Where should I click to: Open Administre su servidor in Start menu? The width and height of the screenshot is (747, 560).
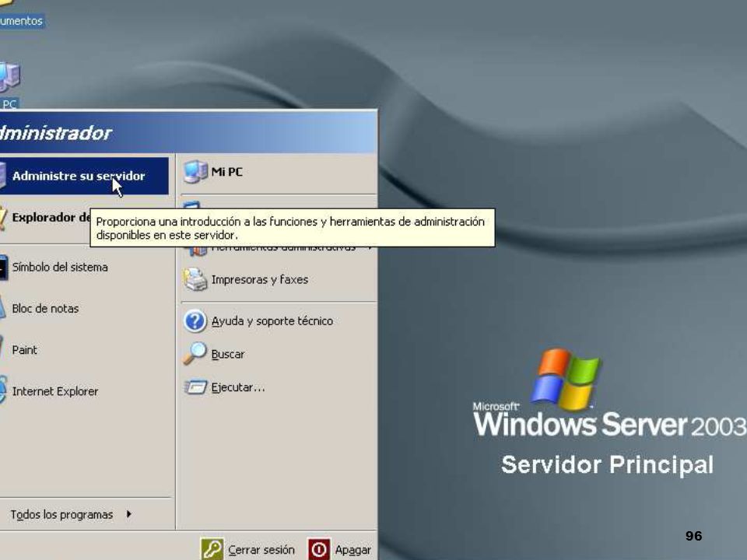pyautogui.click(x=84, y=176)
